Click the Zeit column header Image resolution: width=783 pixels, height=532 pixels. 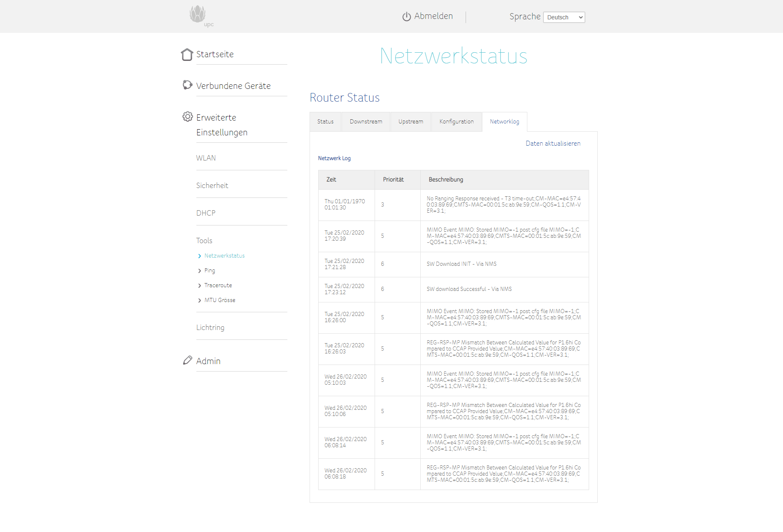[x=331, y=180]
